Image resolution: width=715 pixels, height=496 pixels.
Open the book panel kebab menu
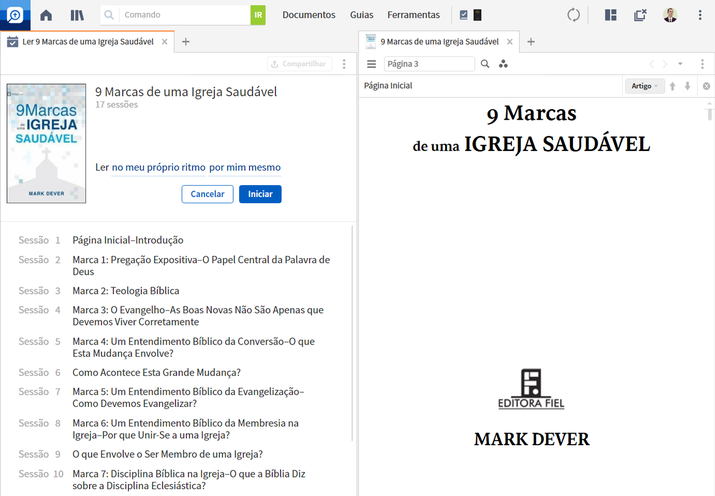click(703, 64)
